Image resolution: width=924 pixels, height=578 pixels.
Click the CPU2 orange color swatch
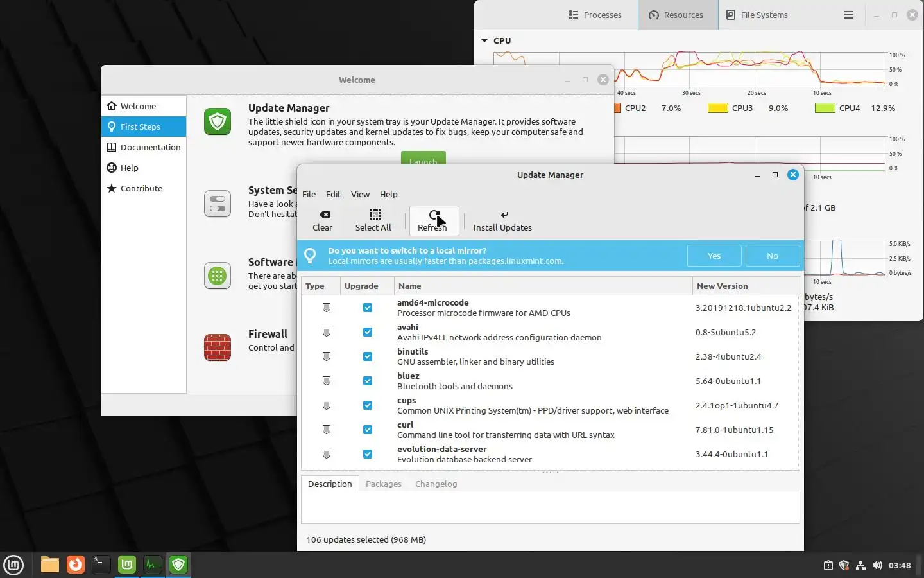tap(618, 108)
